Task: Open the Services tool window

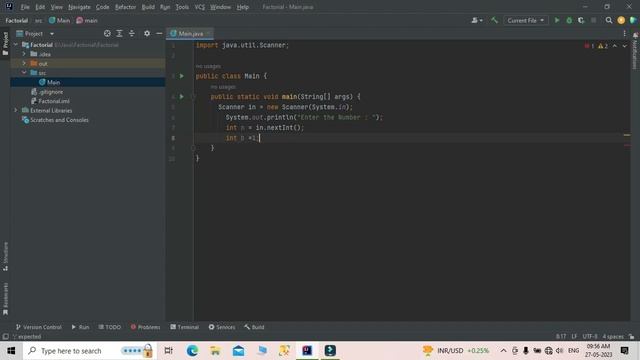Action: (x=222, y=327)
